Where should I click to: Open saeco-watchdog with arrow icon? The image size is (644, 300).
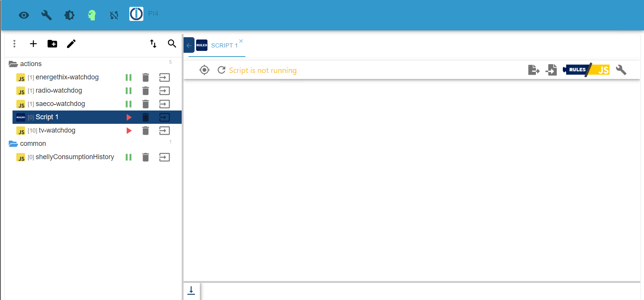coord(165,104)
